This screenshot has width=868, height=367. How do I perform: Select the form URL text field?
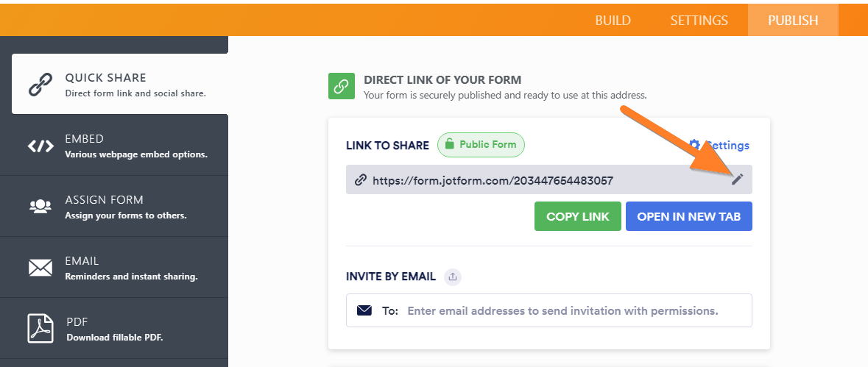pos(515,180)
